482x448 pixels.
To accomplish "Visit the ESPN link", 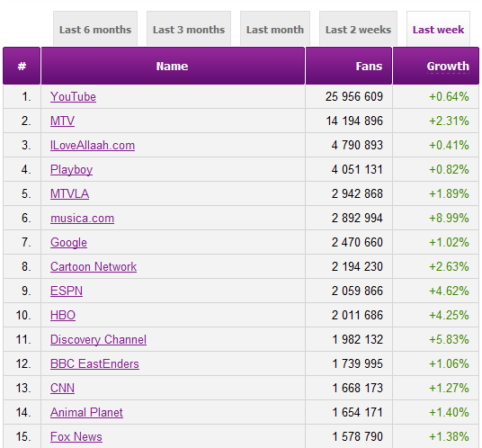I will pos(67,291).
